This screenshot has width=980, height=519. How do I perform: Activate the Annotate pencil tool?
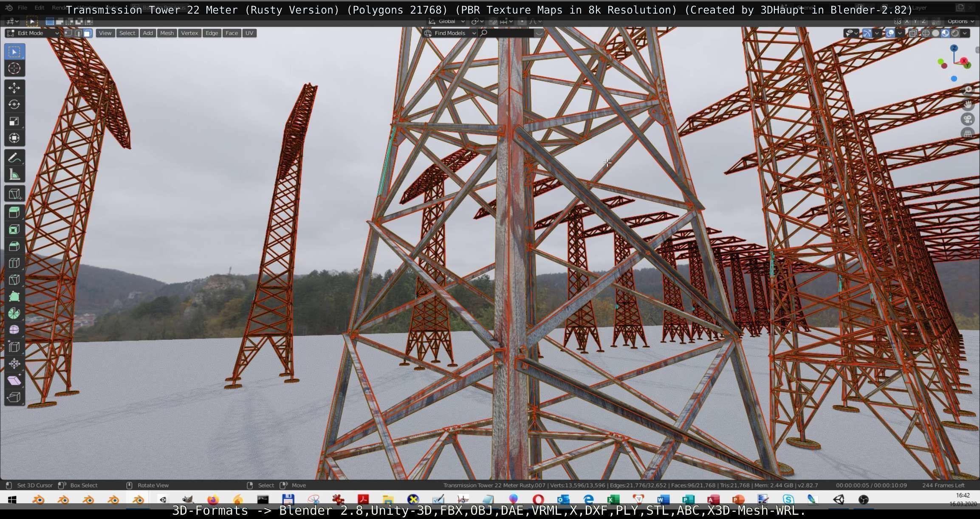click(14, 158)
